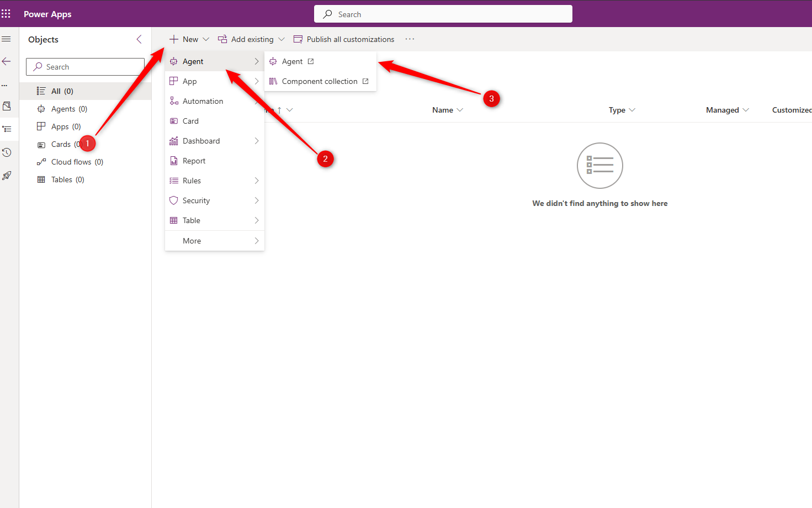
Task: Click the Component collection books icon
Action: pos(273,81)
